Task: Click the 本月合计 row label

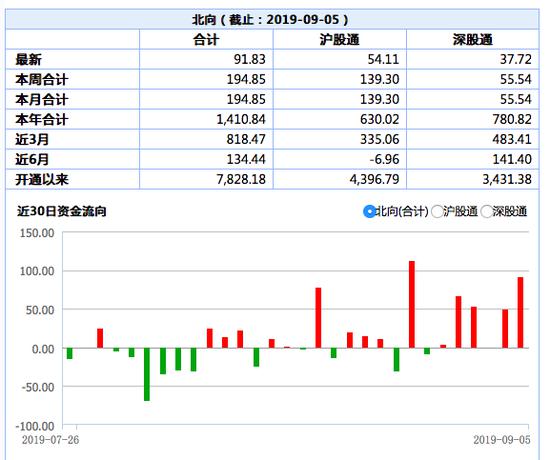Action: click(41, 99)
